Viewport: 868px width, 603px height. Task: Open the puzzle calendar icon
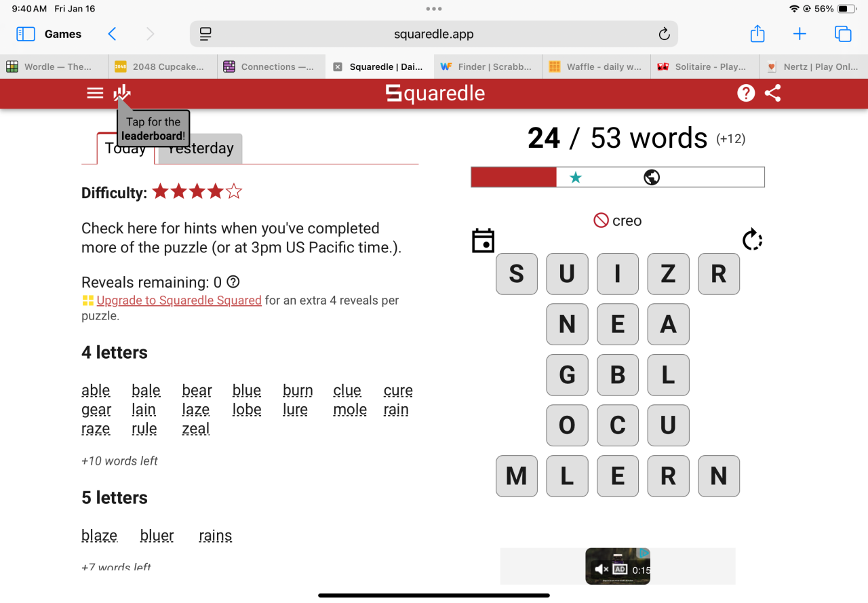click(483, 241)
